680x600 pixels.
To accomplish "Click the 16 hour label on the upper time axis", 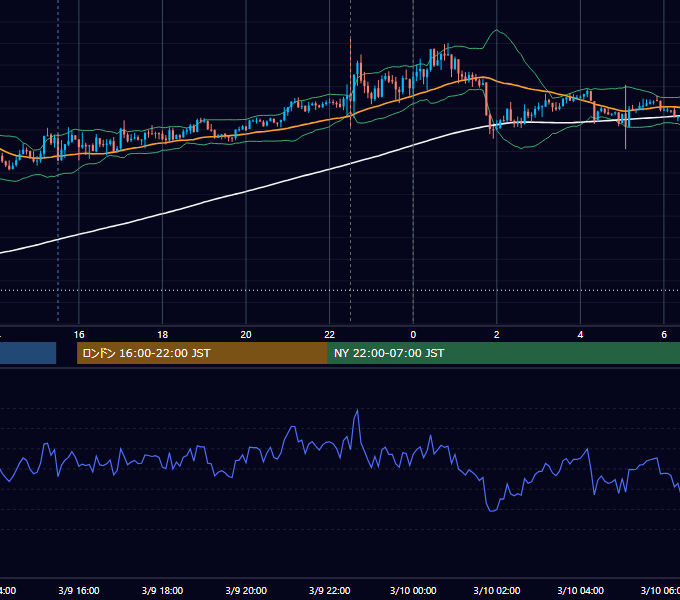I will tap(79, 335).
